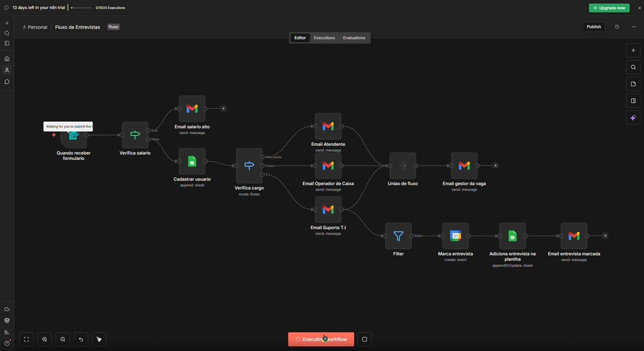Zoom in on the canvas
This screenshot has width=644, height=351.
click(x=45, y=339)
